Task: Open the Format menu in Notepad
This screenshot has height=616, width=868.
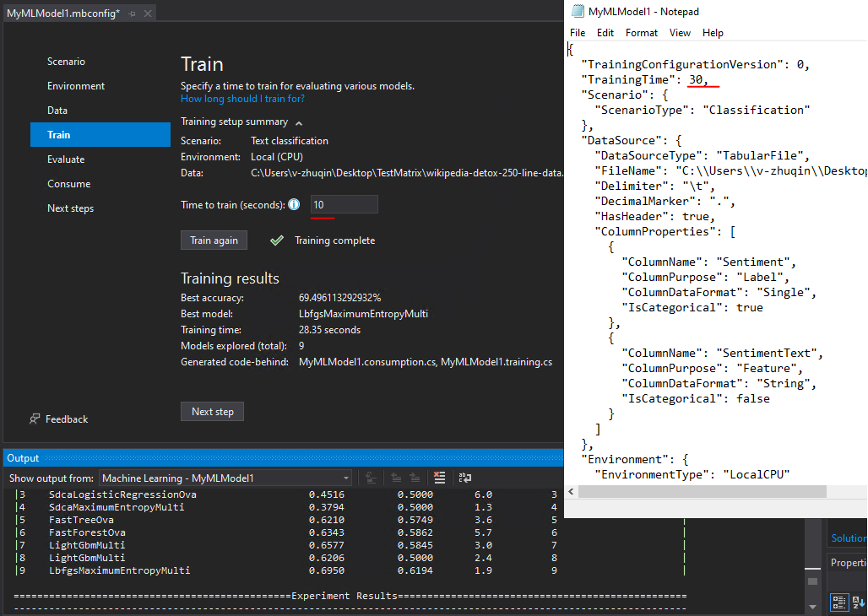Action: (642, 33)
